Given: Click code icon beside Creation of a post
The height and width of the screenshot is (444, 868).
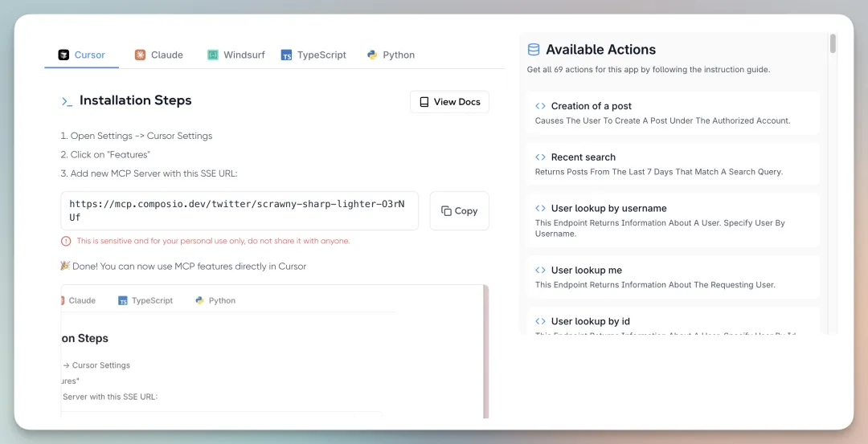Looking at the screenshot, I should click(540, 106).
